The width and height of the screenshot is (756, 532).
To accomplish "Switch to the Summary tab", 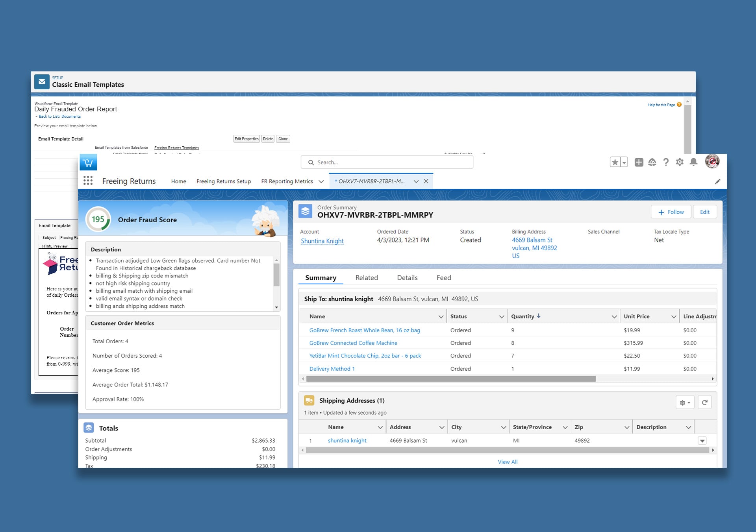I will point(321,278).
